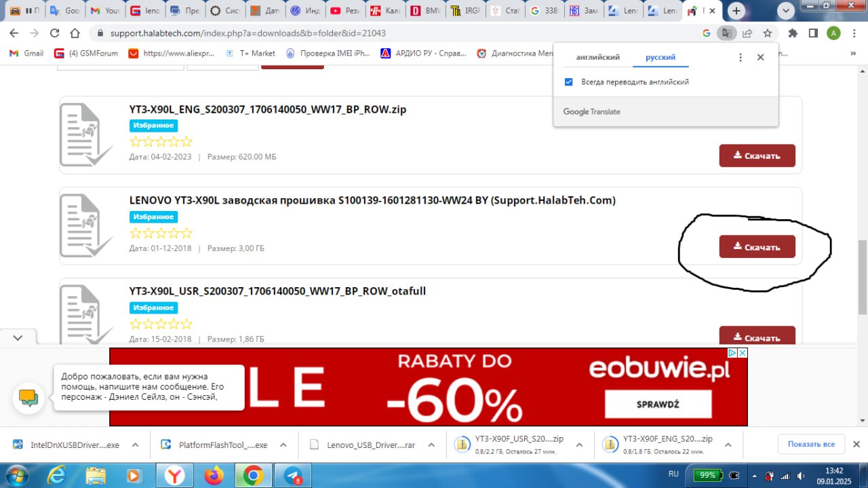Click 'Показать все' downloads button
This screenshot has width=868, height=488.
click(x=811, y=444)
